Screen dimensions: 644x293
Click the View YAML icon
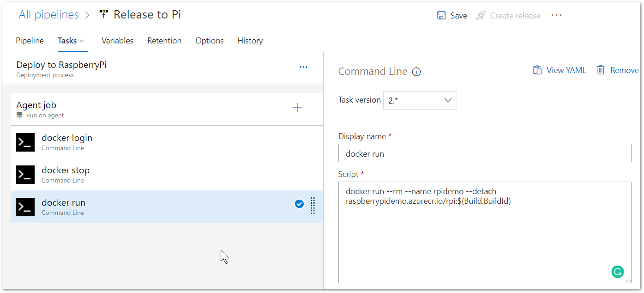[x=537, y=70]
